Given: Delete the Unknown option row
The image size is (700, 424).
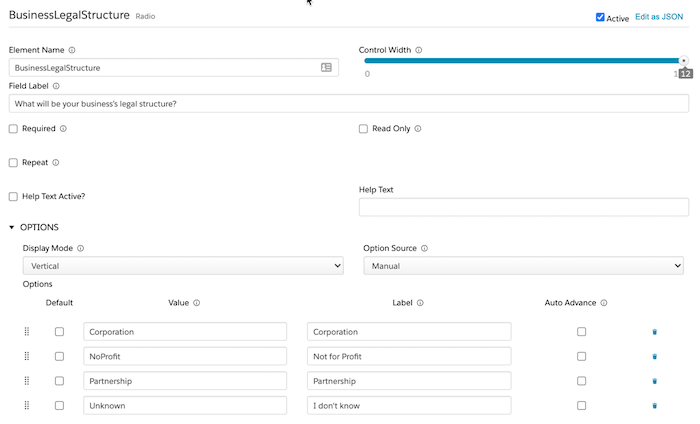Looking at the screenshot, I should click(x=655, y=406).
